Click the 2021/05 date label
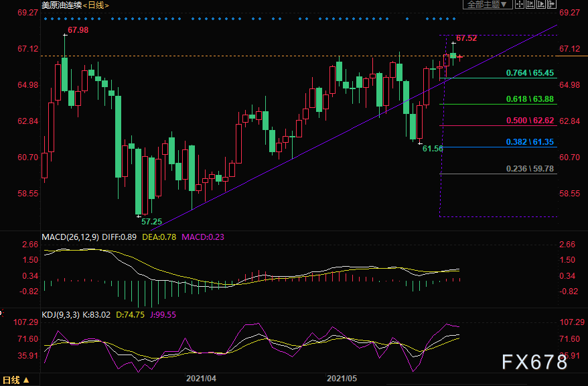Viewport: 588px width, 386px height. point(342,379)
